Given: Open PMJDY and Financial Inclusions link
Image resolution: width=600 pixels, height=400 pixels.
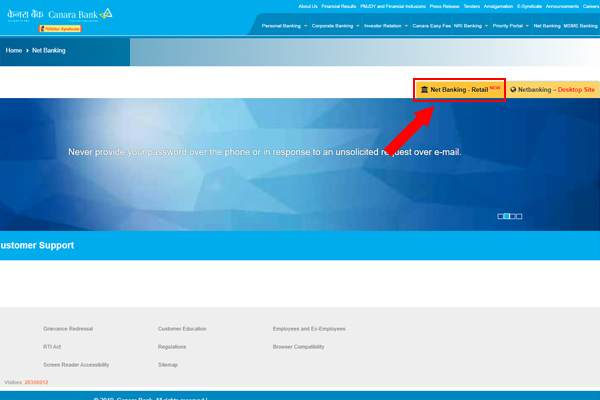Looking at the screenshot, I should pos(393,7).
